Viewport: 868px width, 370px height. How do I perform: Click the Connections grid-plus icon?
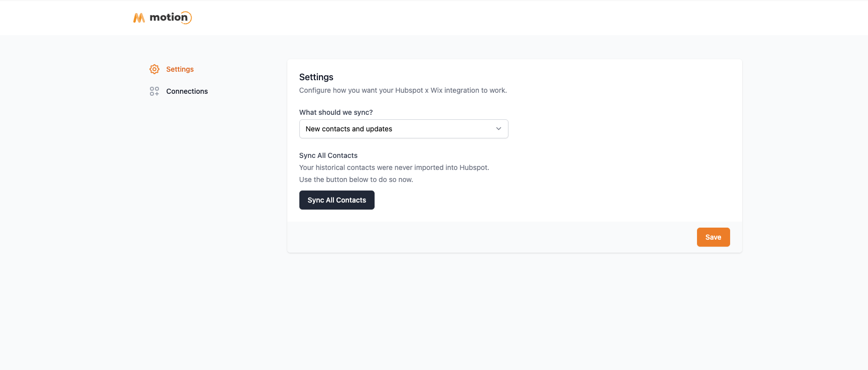[x=154, y=91]
